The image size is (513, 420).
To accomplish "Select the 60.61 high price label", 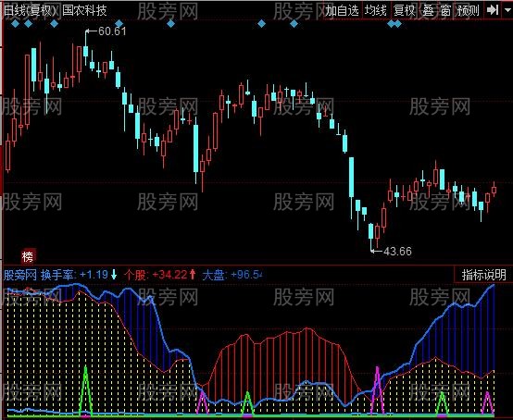I will coord(112,31).
